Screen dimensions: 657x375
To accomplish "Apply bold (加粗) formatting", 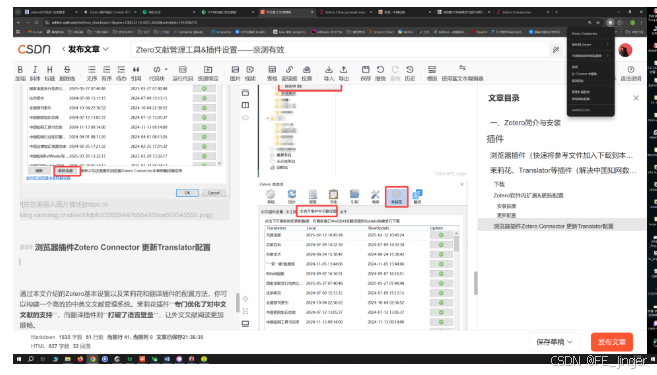I will pos(20,73).
